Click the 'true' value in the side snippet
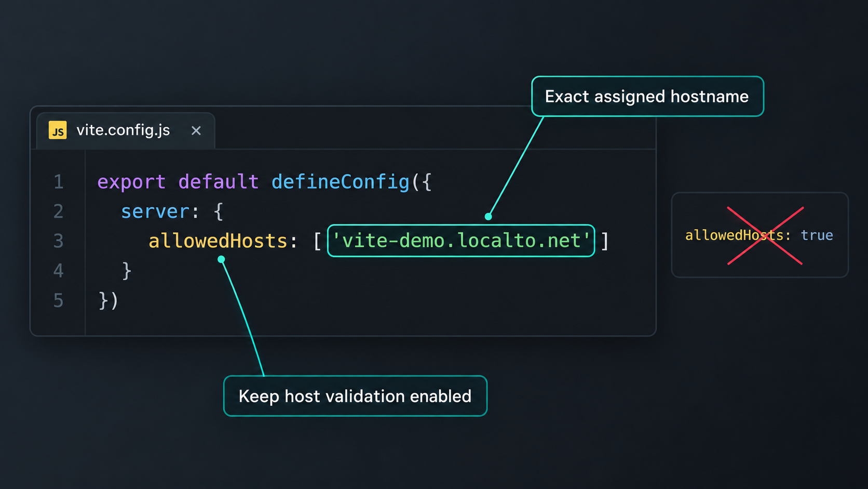The image size is (868, 489). point(817,235)
